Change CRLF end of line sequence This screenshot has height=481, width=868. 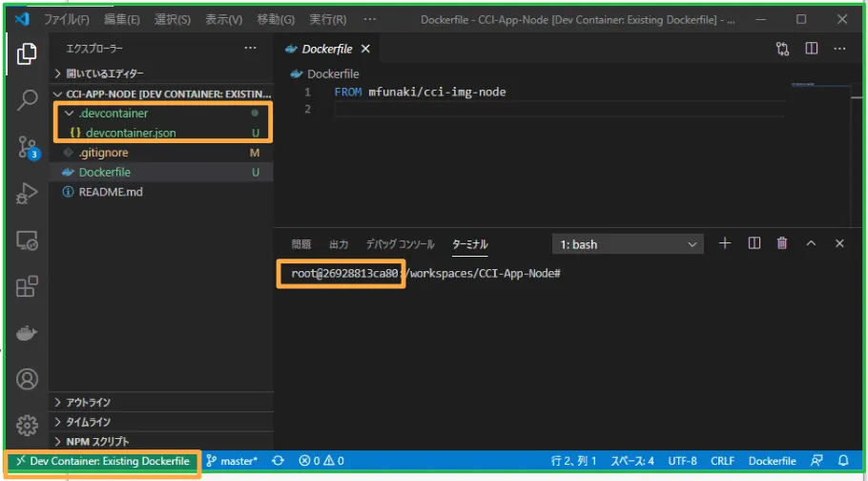pos(722,461)
